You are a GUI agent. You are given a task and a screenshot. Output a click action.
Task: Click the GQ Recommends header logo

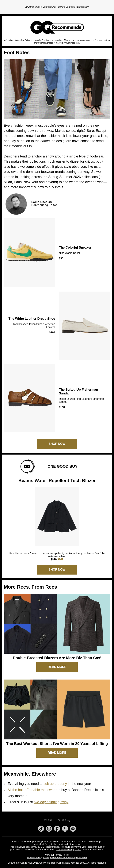pos(57,27)
